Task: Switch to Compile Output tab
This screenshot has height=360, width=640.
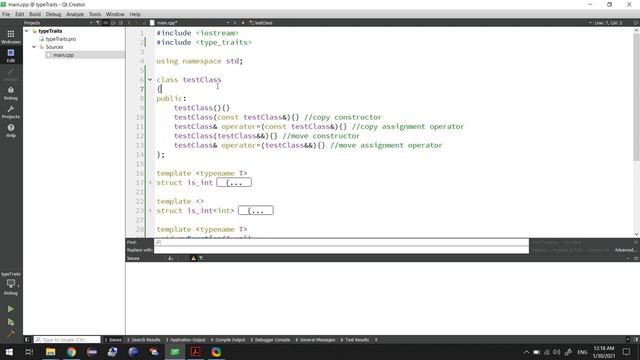Action: click(227, 340)
